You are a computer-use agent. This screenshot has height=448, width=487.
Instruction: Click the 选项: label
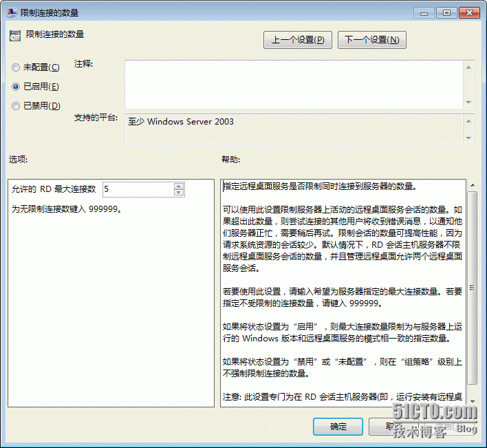point(18,160)
